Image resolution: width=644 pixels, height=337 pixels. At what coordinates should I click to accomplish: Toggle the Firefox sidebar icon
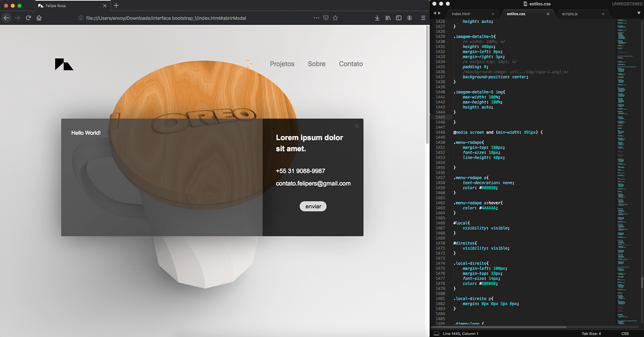399,18
